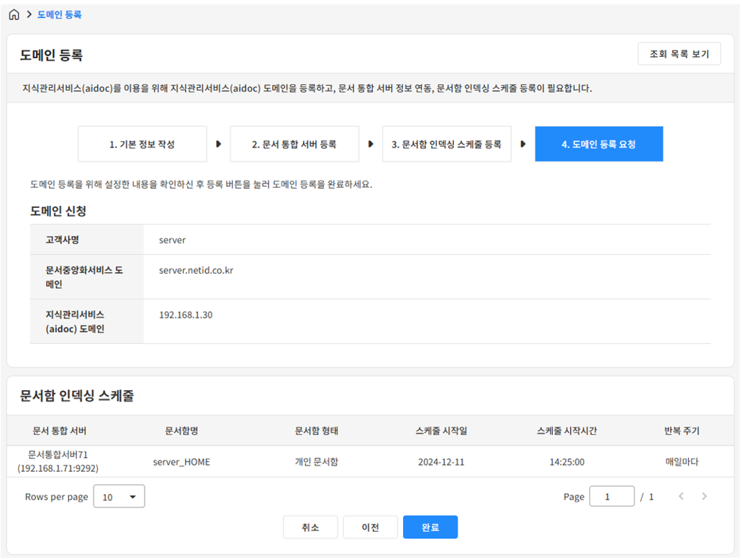Open the Rows per page dropdown
The image size is (742, 560).
coord(119,497)
